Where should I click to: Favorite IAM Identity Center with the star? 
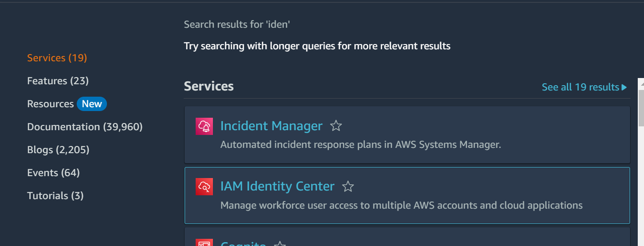point(348,186)
